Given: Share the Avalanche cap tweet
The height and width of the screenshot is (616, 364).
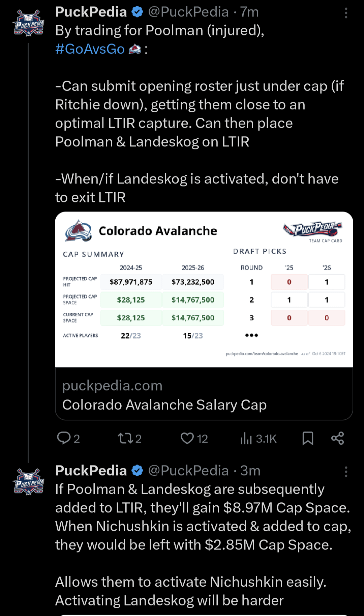Looking at the screenshot, I should click(337, 438).
